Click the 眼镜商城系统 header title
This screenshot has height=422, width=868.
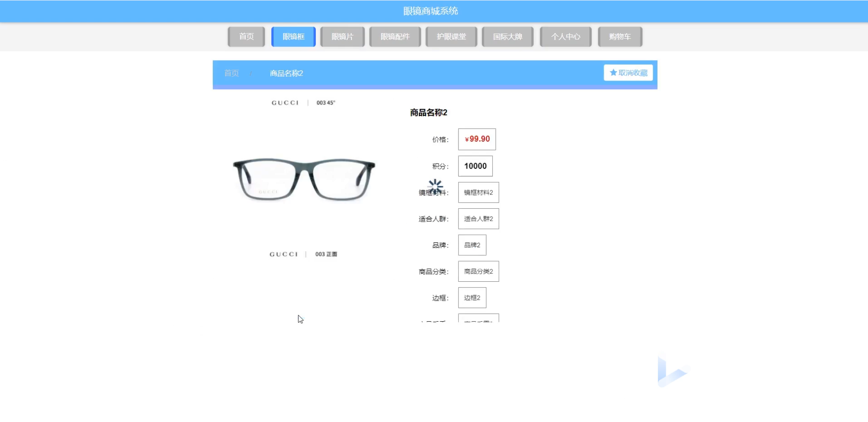pos(431,11)
